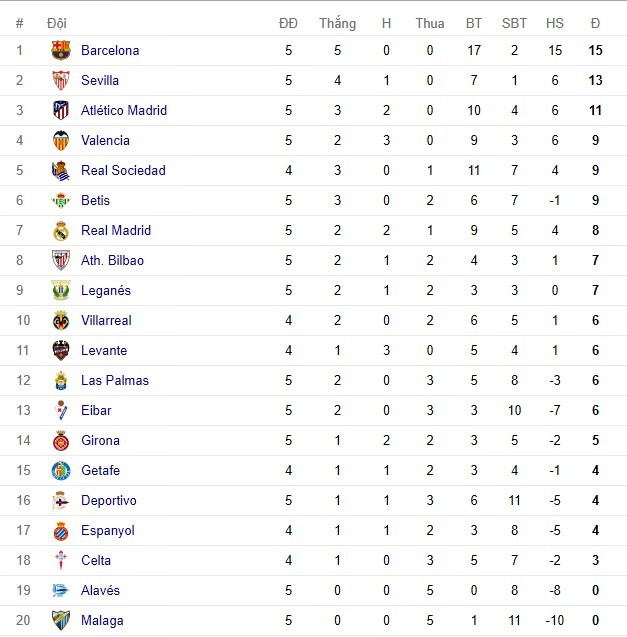
Task: Click the Malaga club crest icon
Action: (x=61, y=621)
